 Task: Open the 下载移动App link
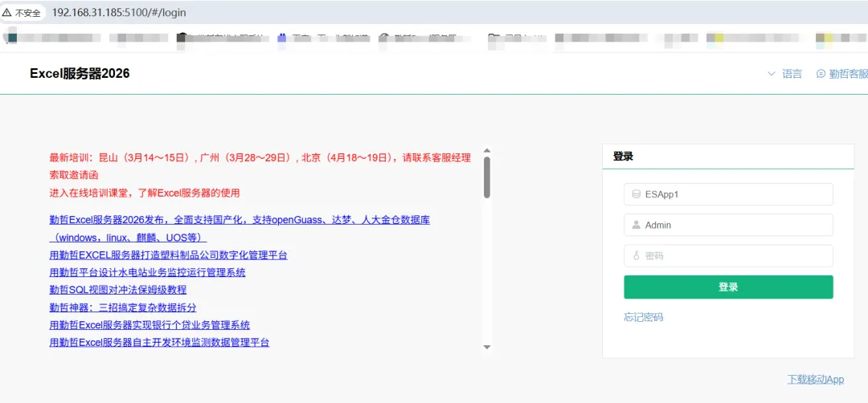(816, 379)
